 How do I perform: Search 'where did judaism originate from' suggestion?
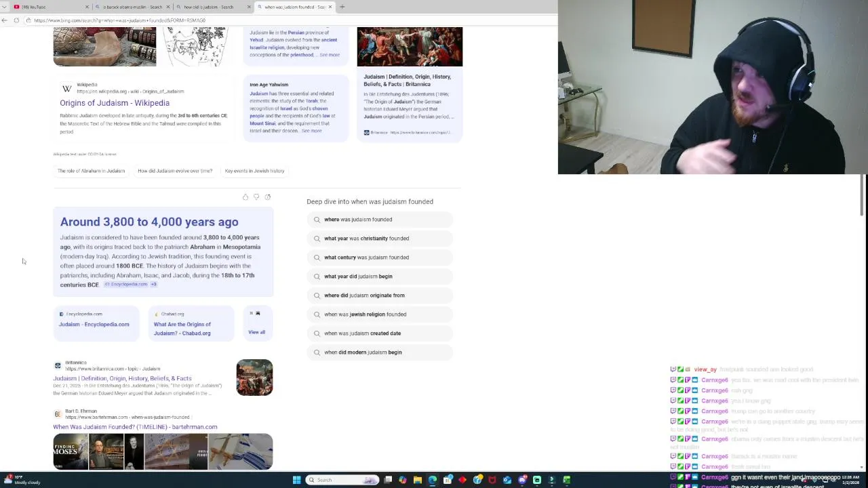coord(380,296)
